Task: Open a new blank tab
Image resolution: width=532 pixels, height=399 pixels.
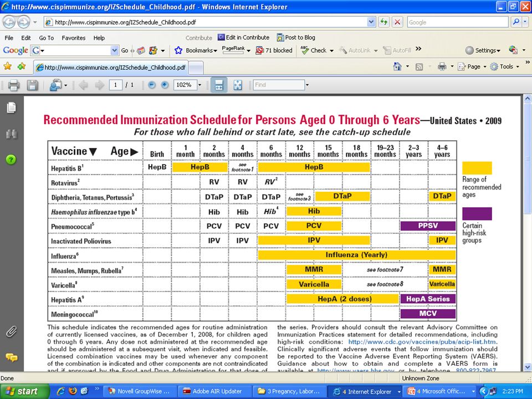Action: (x=196, y=68)
